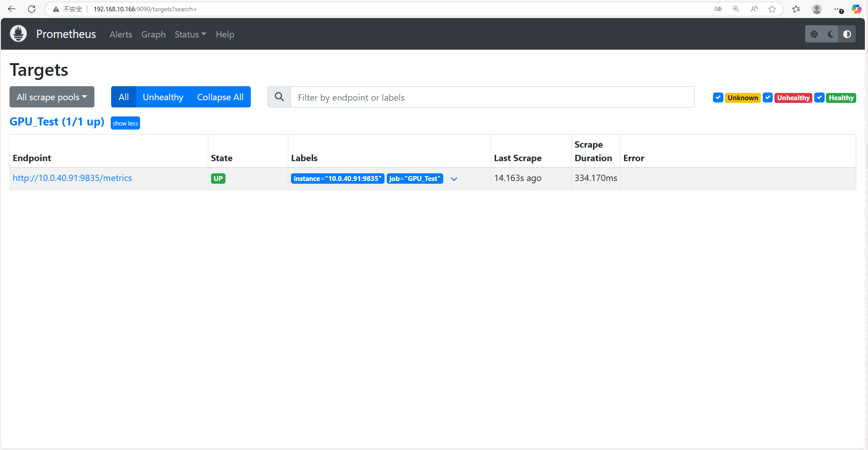Viewport: 868px width, 450px height.
Task: Reload the page with browser refresh icon
Action: pos(32,9)
